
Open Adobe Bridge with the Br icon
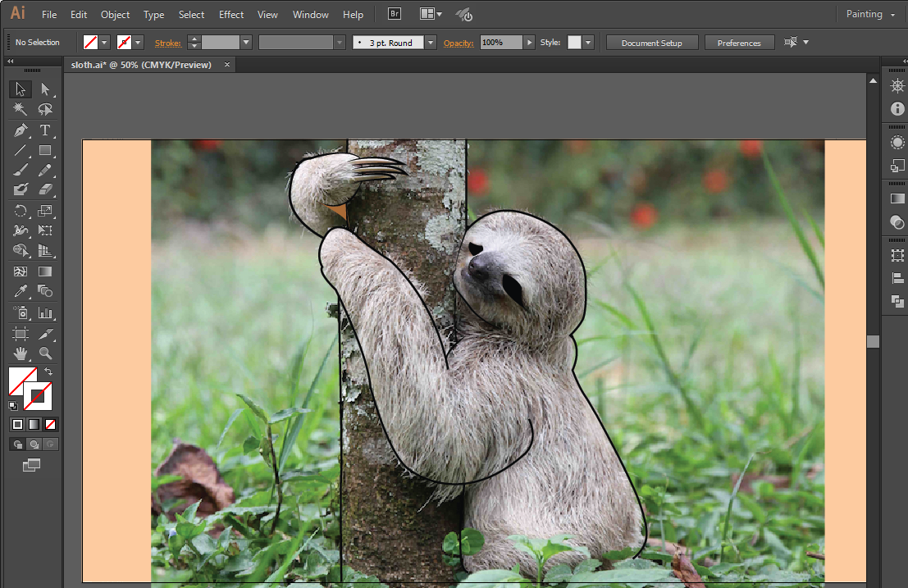[395, 14]
